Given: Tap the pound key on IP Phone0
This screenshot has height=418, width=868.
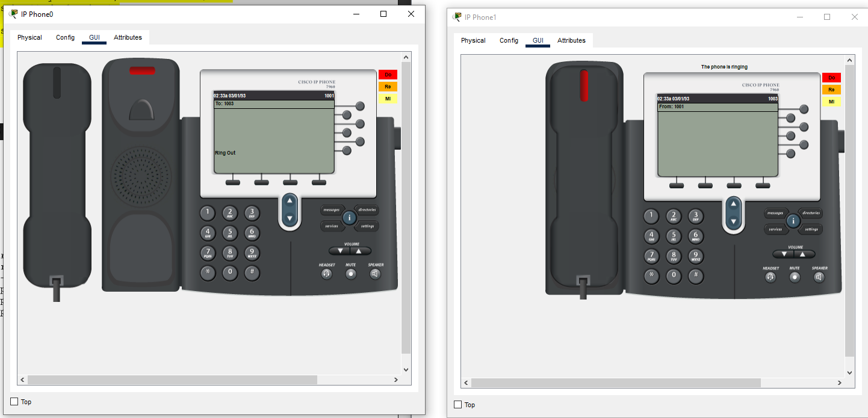Looking at the screenshot, I should [x=252, y=272].
